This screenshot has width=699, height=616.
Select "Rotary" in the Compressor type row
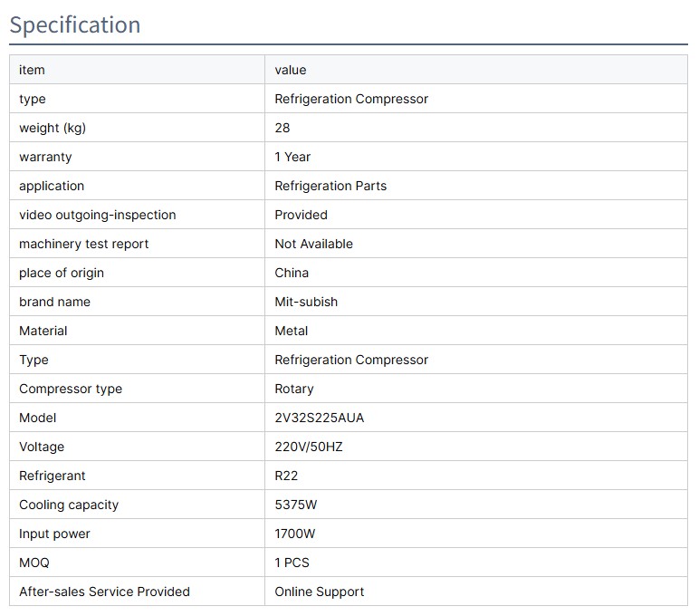click(x=294, y=389)
